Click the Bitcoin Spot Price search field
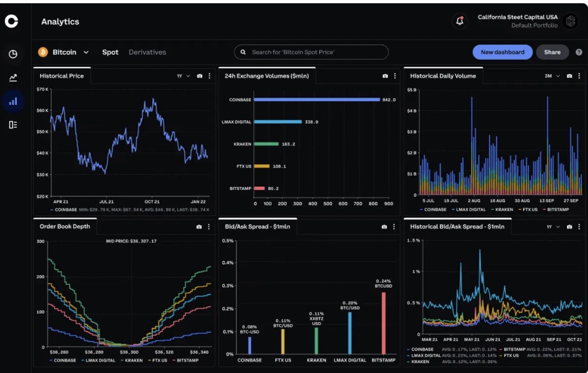 pyautogui.click(x=311, y=52)
